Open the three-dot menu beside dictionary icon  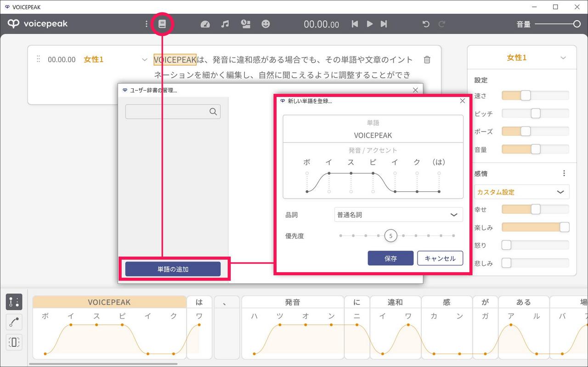(147, 24)
